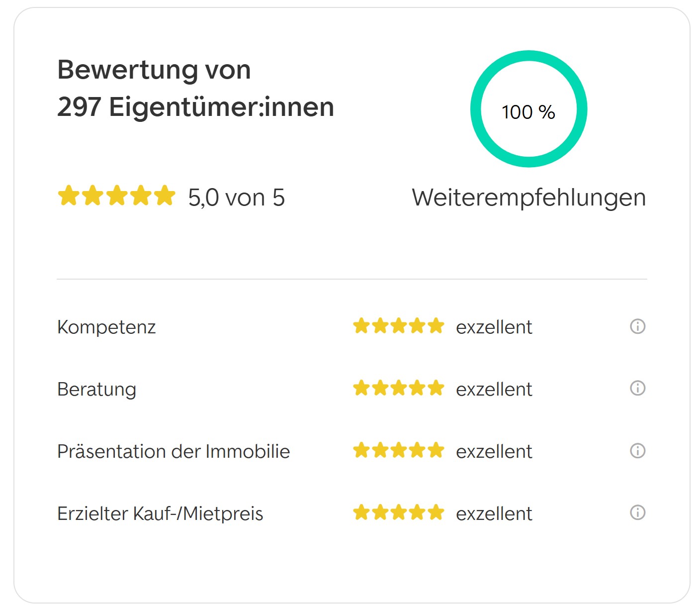Click the Weiterempfehlungen label
700x610 pixels.
[528, 198]
